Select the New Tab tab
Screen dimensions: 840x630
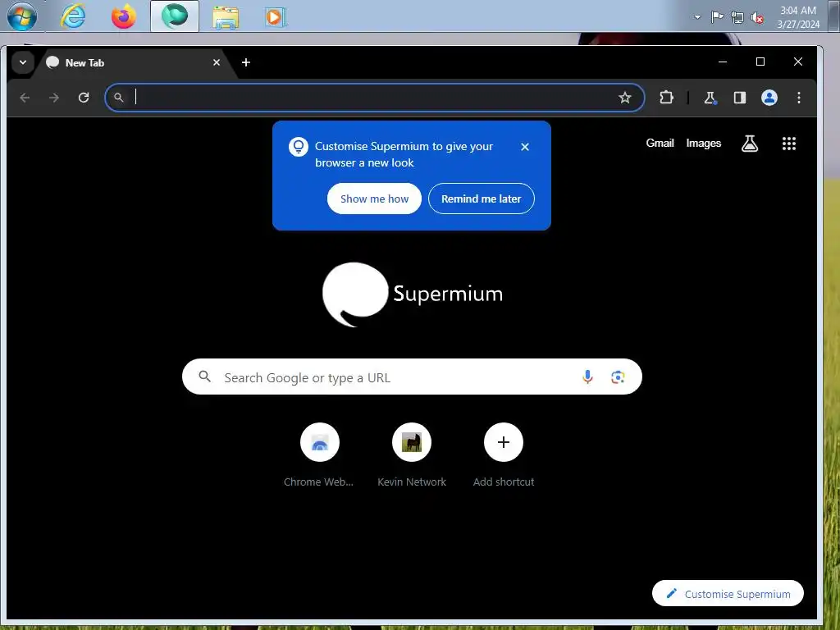[x=135, y=62]
